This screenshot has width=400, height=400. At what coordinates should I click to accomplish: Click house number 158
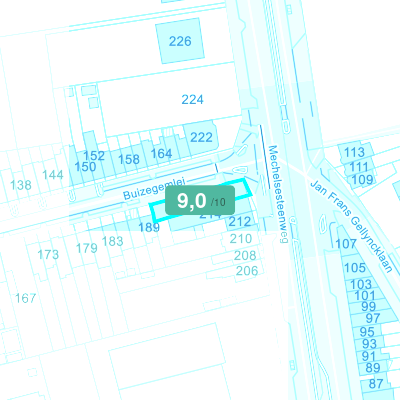tap(129, 159)
